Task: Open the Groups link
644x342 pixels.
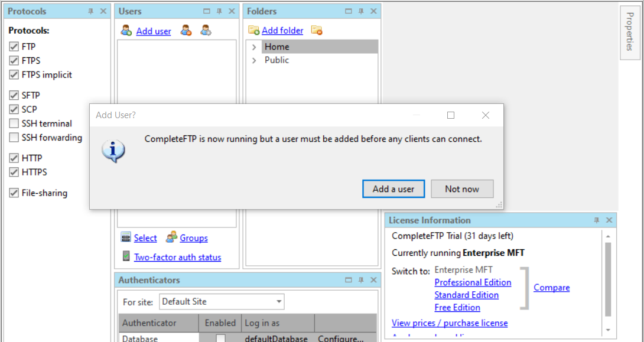Action: coord(194,238)
